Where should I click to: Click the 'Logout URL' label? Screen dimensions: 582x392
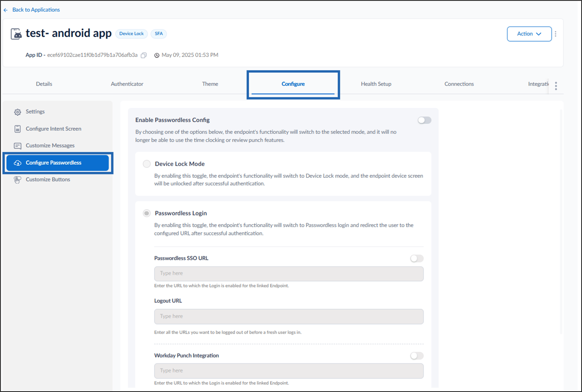coord(168,301)
